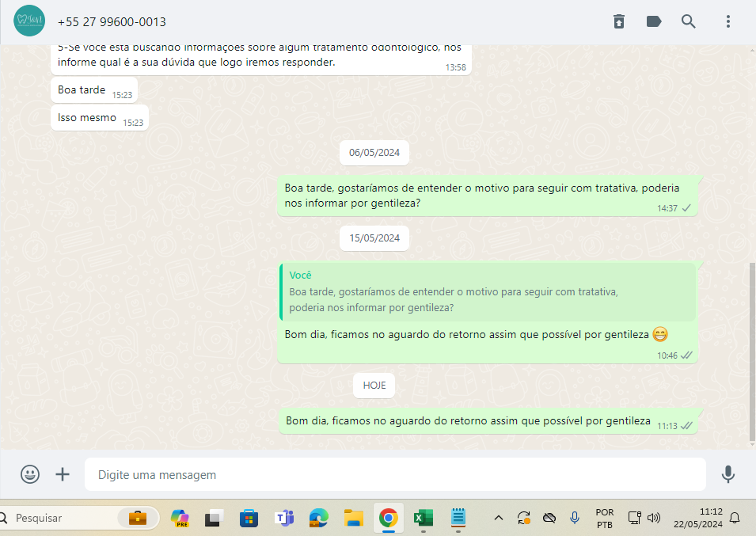Switch to Google Chrome in taskbar
756x536 pixels.
388,519
